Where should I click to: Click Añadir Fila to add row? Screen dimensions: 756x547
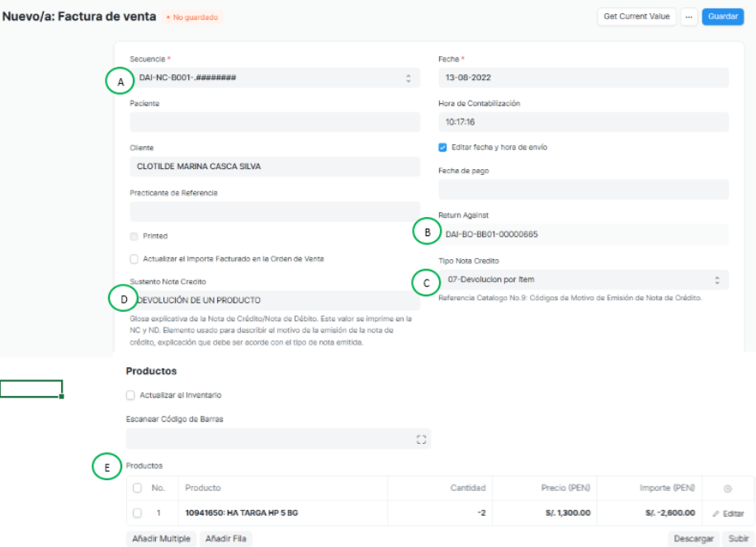coord(227,539)
